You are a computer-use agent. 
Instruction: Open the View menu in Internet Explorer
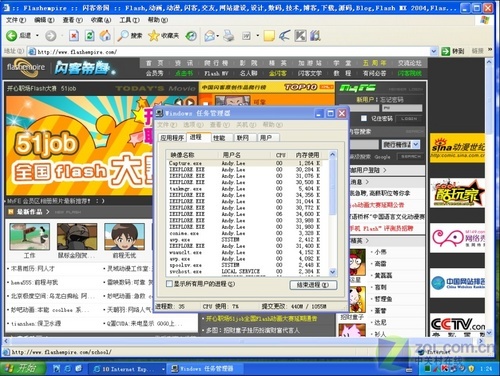[72, 20]
